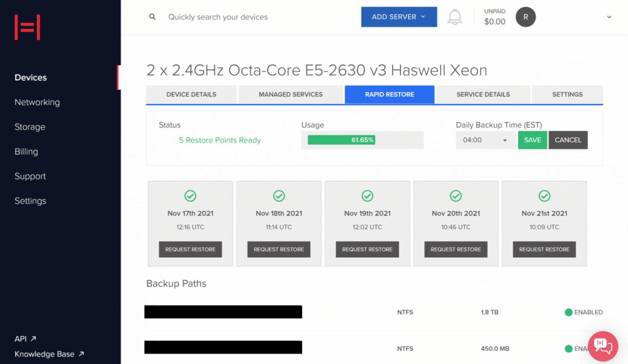Request restore for Nov 19th 2021

tap(367, 249)
